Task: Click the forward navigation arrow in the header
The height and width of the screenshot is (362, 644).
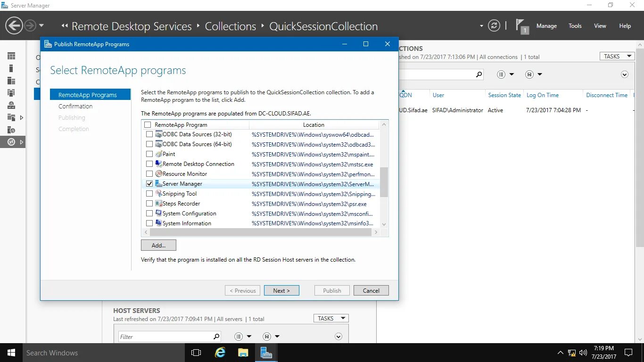Action: (30, 25)
